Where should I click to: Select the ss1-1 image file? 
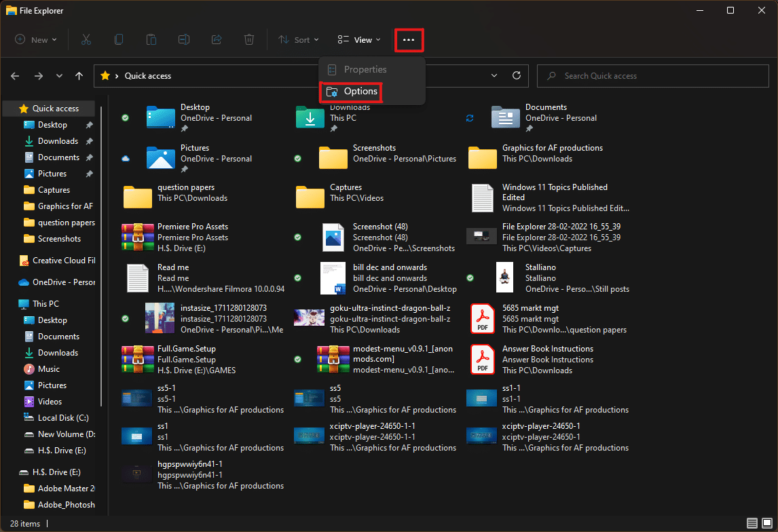[548, 399]
